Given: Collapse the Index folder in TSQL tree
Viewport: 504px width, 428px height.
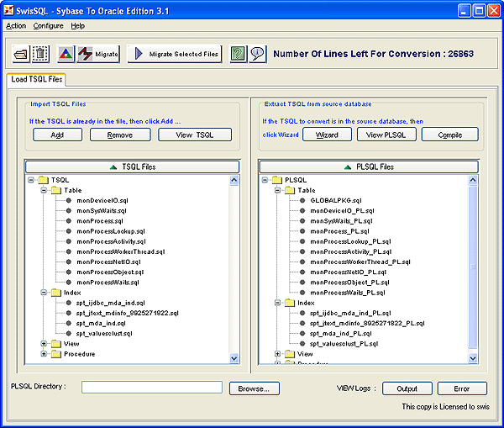Looking at the screenshot, I should pyautogui.click(x=44, y=293).
